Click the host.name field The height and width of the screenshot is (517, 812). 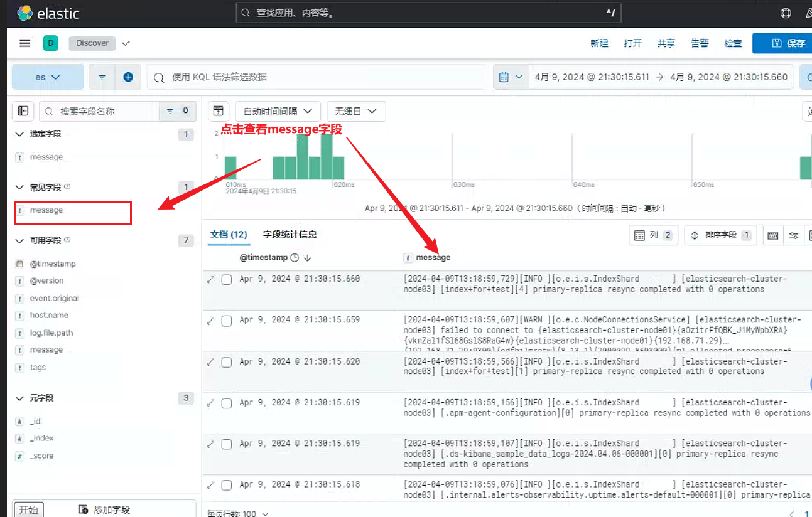pos(49,316)
